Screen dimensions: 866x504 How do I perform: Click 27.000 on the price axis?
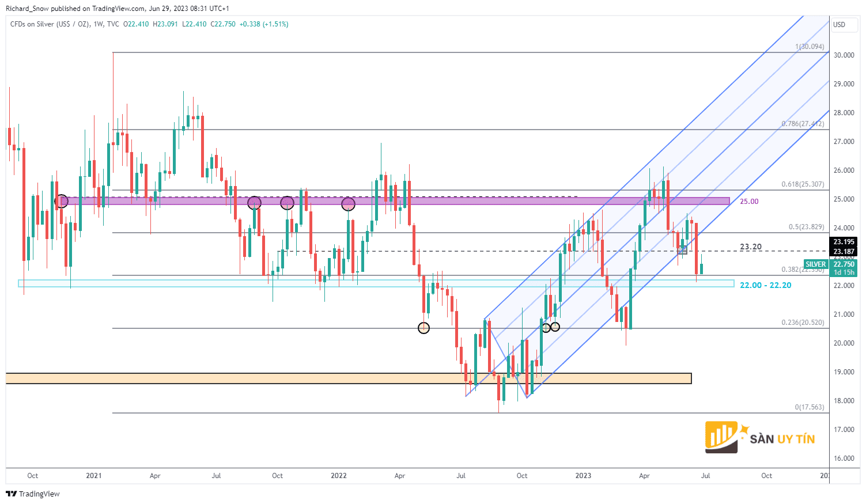844,142
